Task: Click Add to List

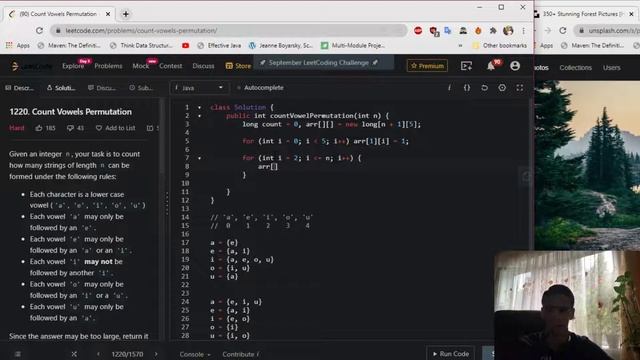Action: 116,128
